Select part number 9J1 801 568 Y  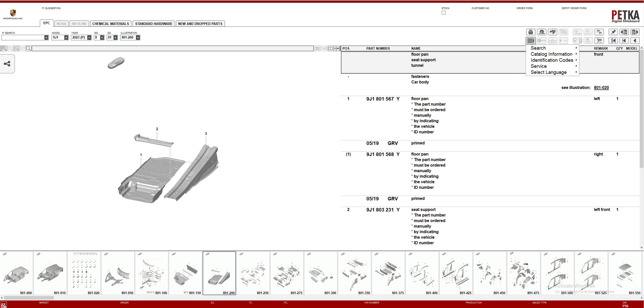(x=383, y=154)
